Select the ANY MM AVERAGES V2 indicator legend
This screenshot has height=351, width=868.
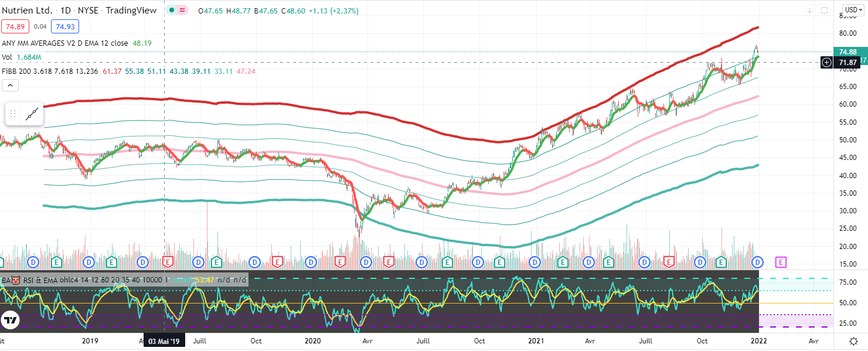click(65, 43)
